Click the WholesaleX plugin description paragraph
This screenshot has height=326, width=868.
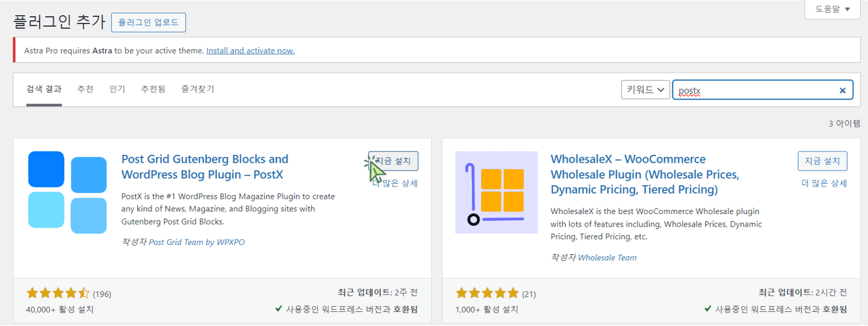[x=656, y=224]
